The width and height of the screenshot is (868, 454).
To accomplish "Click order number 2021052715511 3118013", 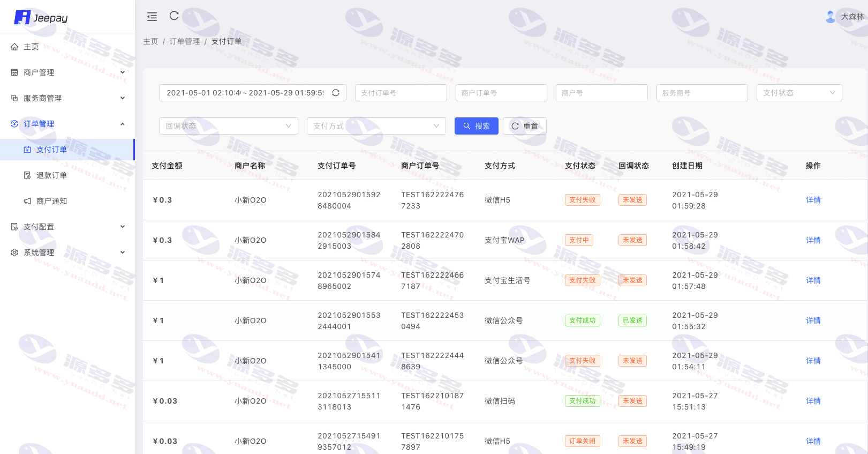I will pyautogui.click(x=349, y=401).
